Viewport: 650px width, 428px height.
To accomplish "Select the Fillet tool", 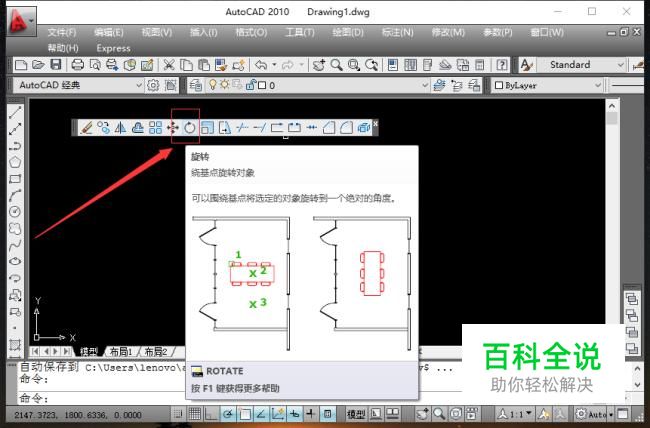I will click(x=346, y=128).
